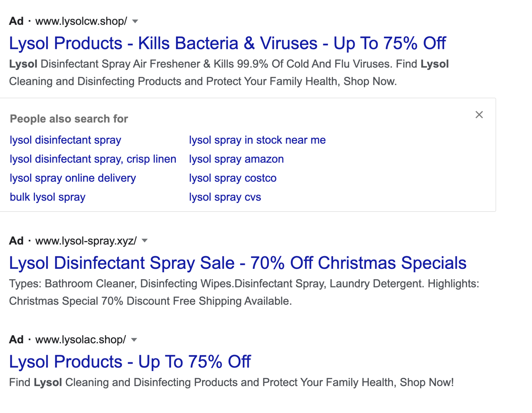Open Lysol Disinfectant Spray Sale Christmas Specials ad

click(238, 263)
